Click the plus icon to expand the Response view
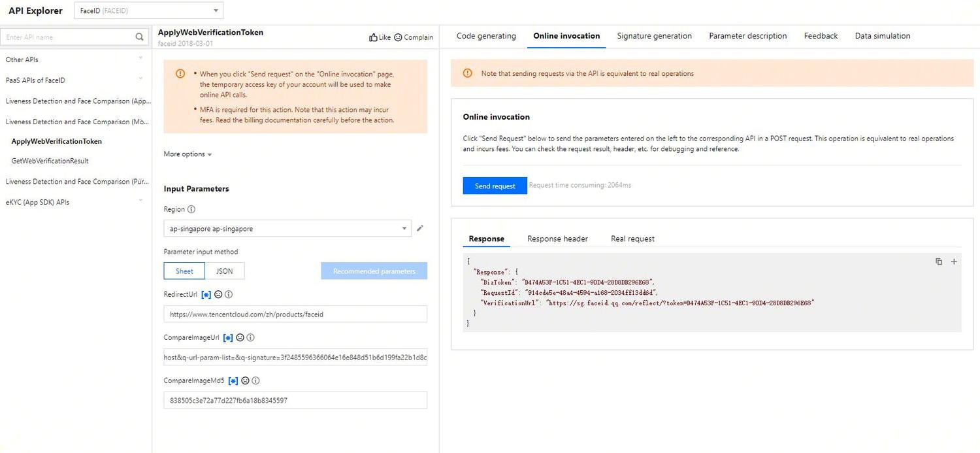Screen dimensions: 980x453 pyautogui.click(x=953, y=261)
